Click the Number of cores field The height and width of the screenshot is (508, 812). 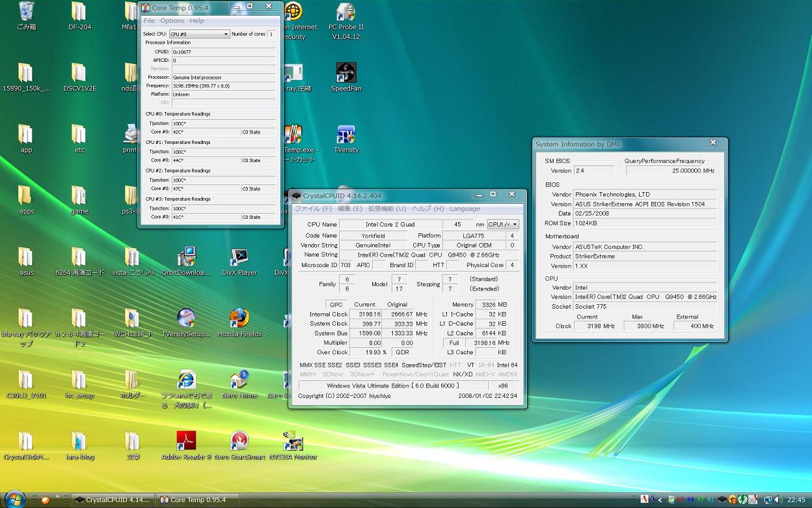[x=271, y=34]
